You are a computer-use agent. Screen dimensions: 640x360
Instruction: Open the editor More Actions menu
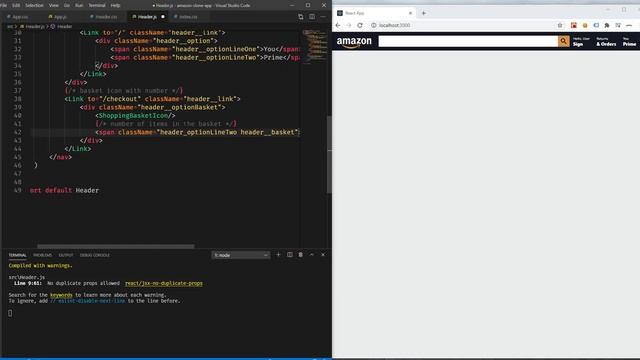click(x=323, y=17)
